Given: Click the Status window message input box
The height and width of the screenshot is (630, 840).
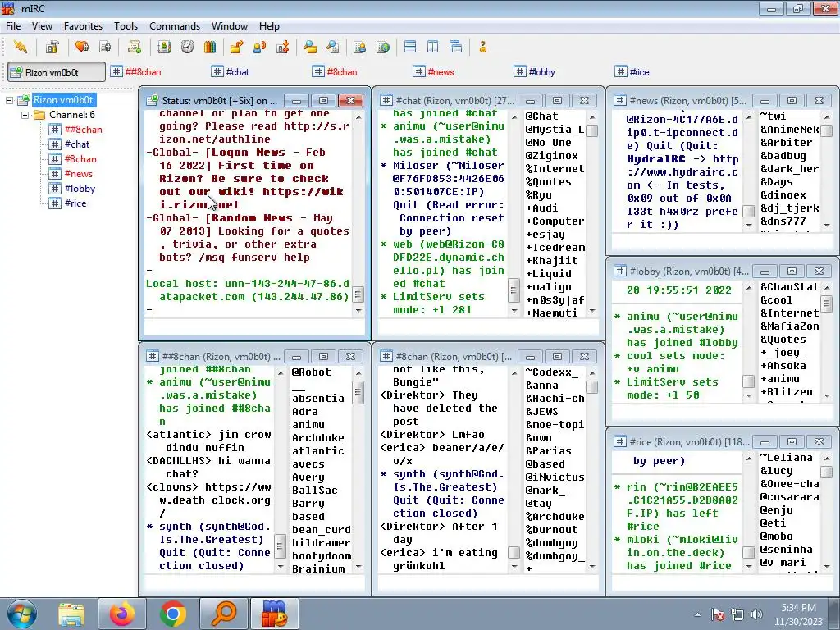Looking at the screenshot, I should point(255,326).
